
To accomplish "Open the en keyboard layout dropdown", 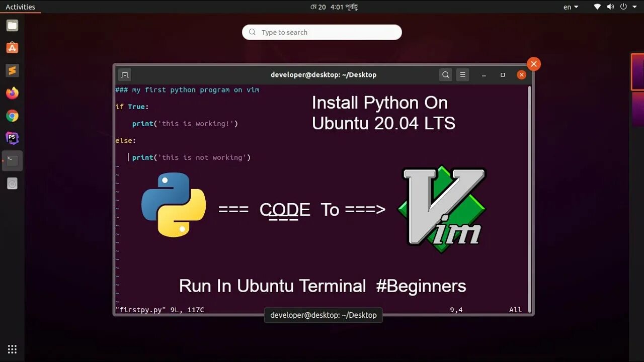I will (x=571, y=7).
